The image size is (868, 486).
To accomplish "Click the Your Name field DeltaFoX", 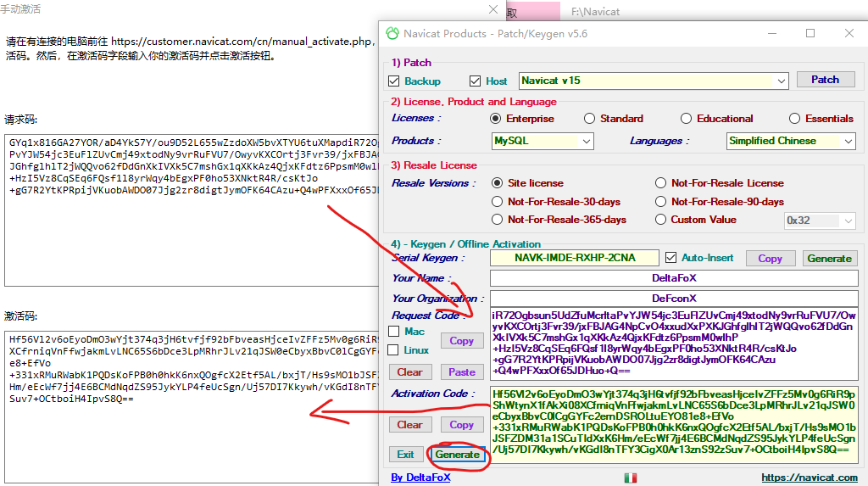I will (674, 278).
